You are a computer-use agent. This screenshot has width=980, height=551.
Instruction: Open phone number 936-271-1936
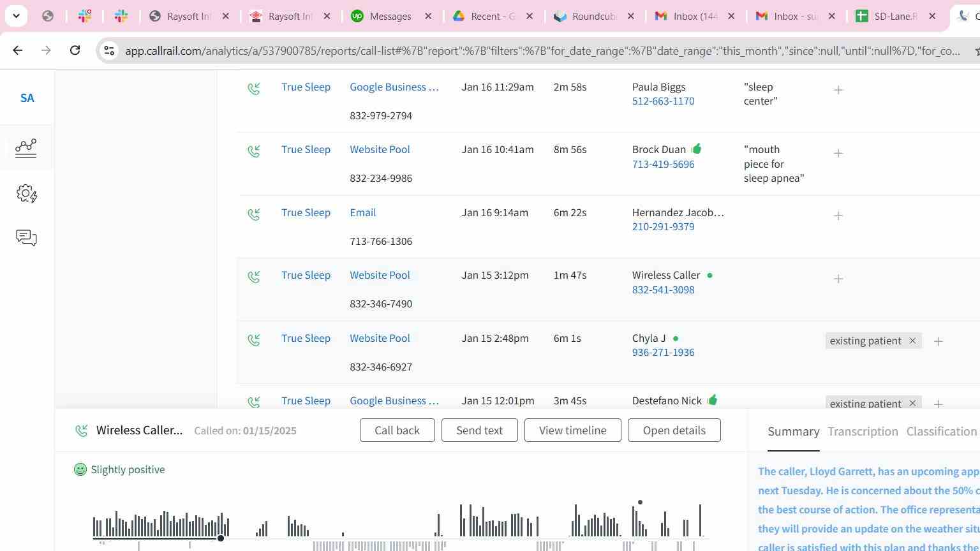[664, 353]
